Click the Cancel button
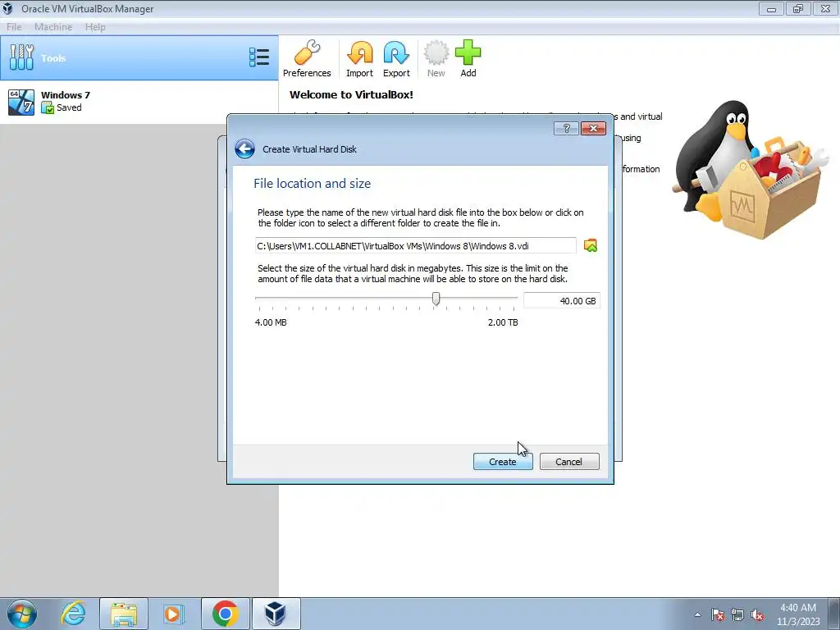Screen dimensions: 840x630 pos(569,462)
